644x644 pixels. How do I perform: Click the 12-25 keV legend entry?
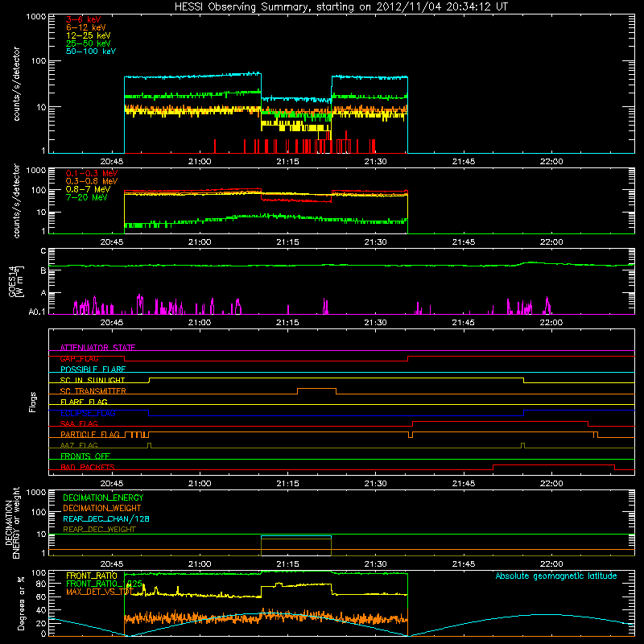point(89,35)
